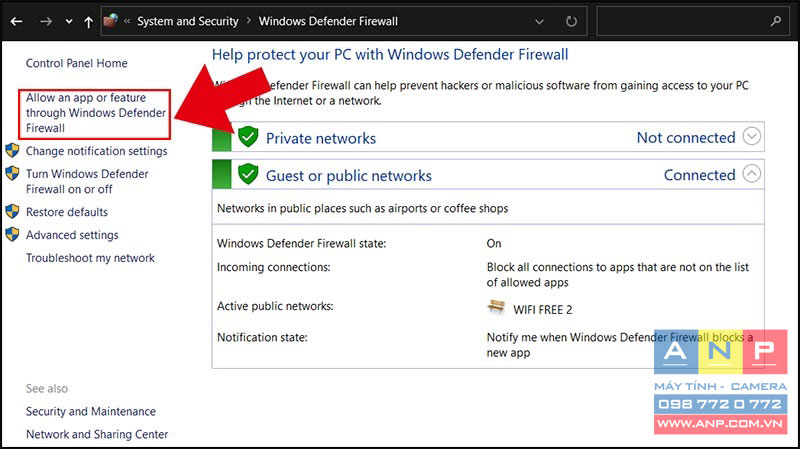This screenshot has height=449, width=800.
Task: Open Network and Sharing Center link
Action: (97, 434)
